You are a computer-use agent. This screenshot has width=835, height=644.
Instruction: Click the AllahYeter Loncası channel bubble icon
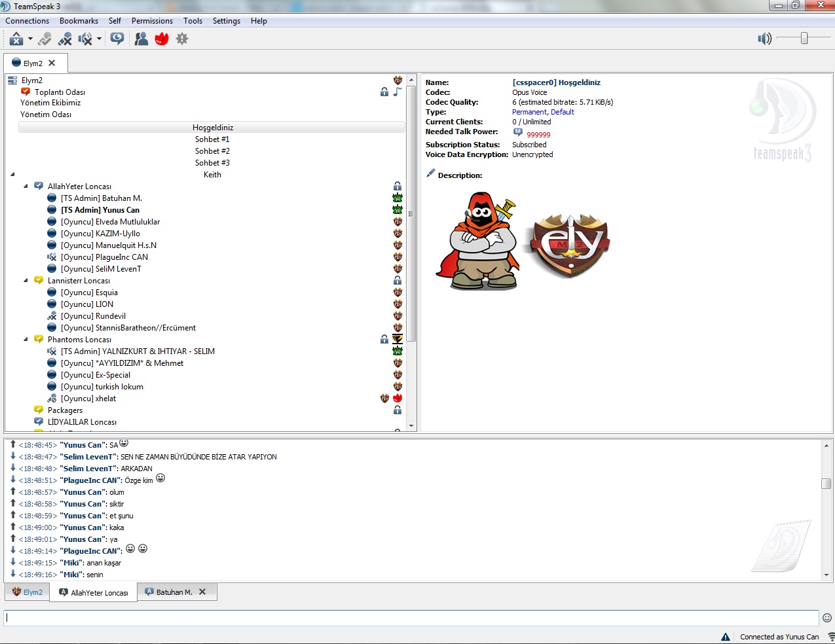(x=39, y=187)
